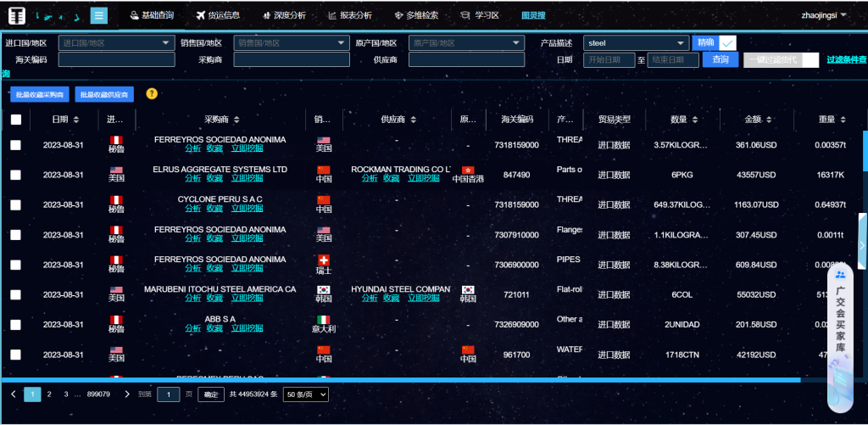Sort by the 金额 column sort arrows
The height and width of the screenshot is (425, 868).
pyautogui.click(x=768, y=120)
